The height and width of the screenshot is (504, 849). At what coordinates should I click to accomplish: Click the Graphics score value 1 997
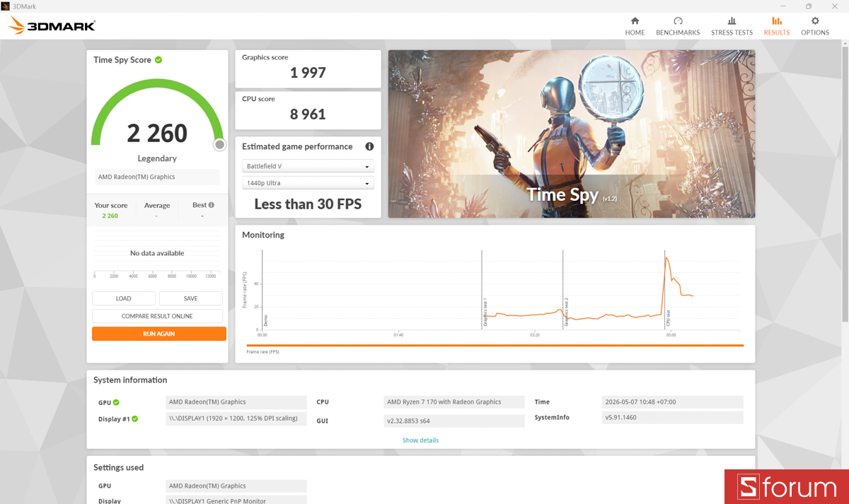pyautogui.click(x=308, y=73)
